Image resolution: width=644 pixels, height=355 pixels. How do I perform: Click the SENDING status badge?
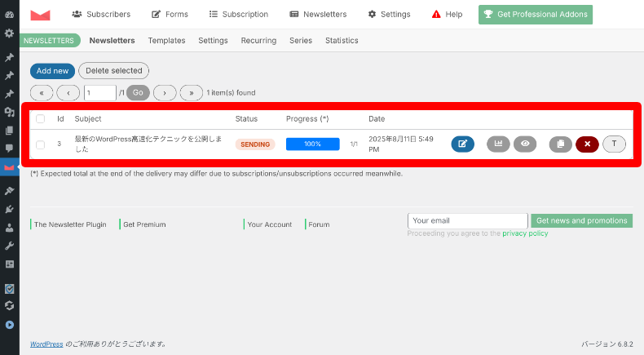(x=255, y=144)
